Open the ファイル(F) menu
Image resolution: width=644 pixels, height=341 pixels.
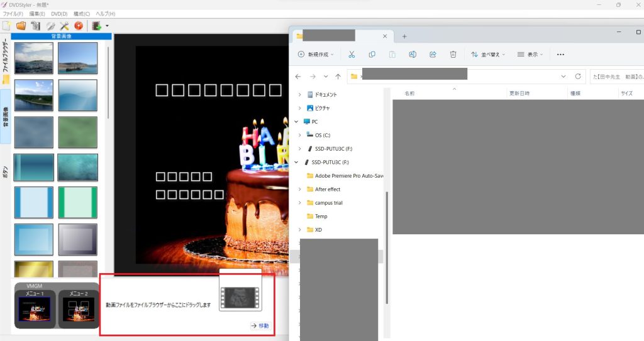click(x=13, y=13)
